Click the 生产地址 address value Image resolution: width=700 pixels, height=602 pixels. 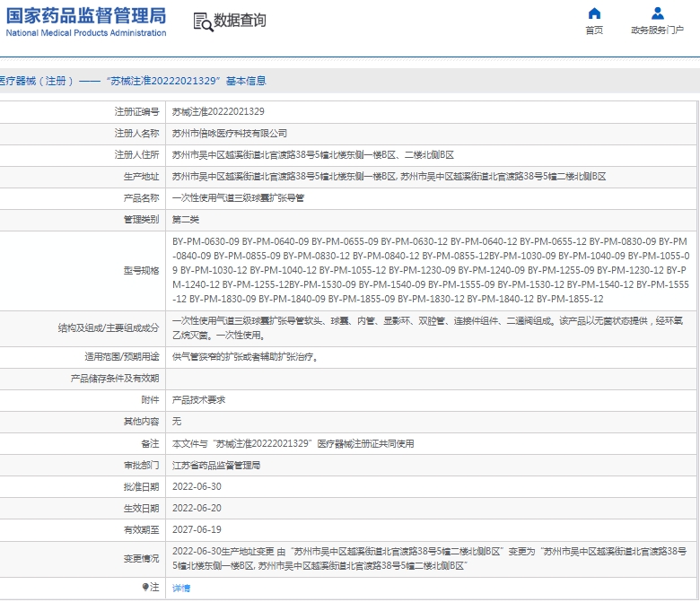click(x=389, y=176)
